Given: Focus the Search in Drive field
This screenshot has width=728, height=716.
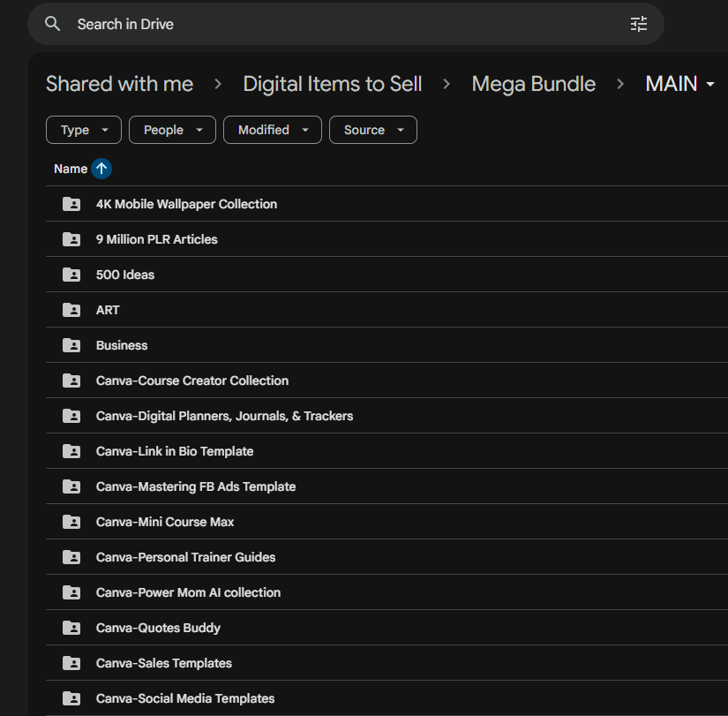Looking at the screenshot, I should (346, 24).
